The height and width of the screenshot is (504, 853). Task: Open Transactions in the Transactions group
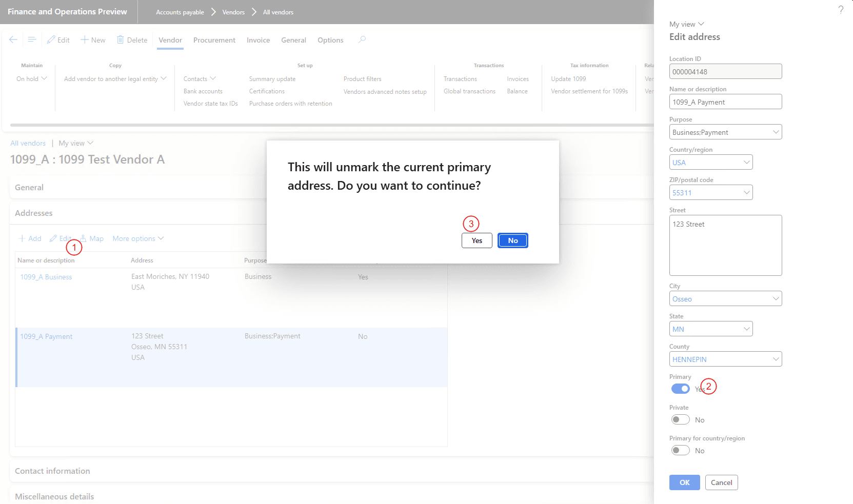[x=460, y=79]
